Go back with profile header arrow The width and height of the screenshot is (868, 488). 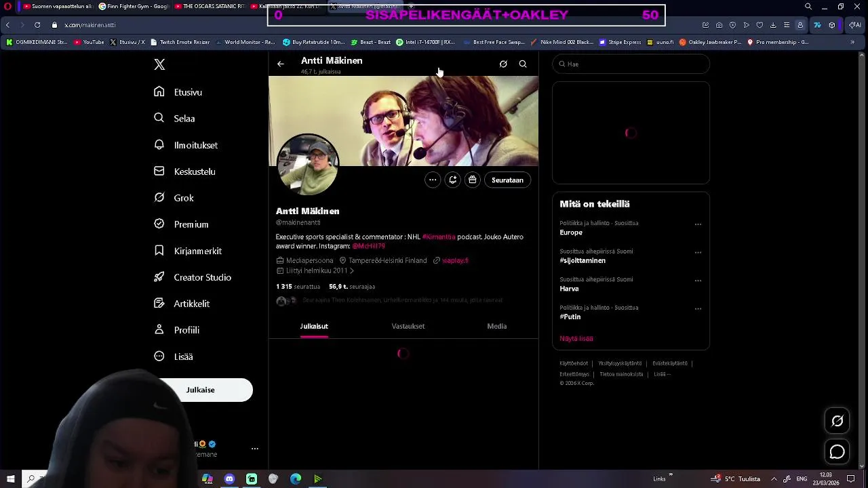point(281,64)
